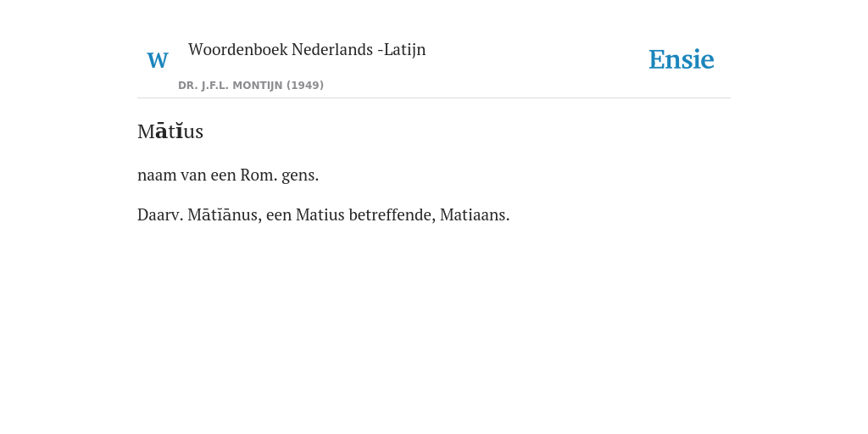Select author Dr. J.F.L. Montijn (1949)
Image resolution: width=868 pixels, height=434 pixels.
251,86
